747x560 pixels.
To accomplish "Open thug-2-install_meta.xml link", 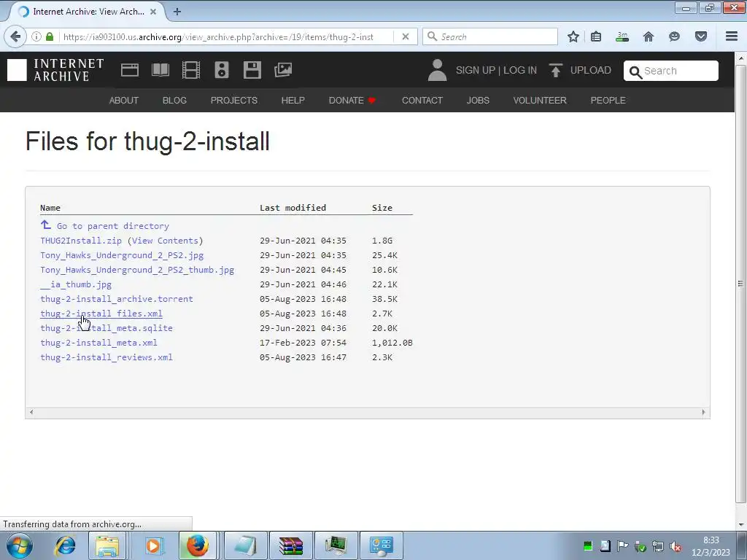I will click(98, 343).
